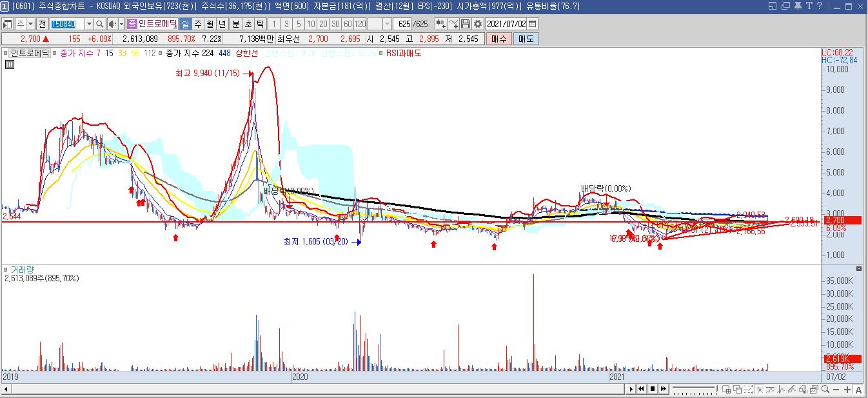Click the search magnifier next to stock code
Viewport: 868px width, 398px height.
click(100, 24)
